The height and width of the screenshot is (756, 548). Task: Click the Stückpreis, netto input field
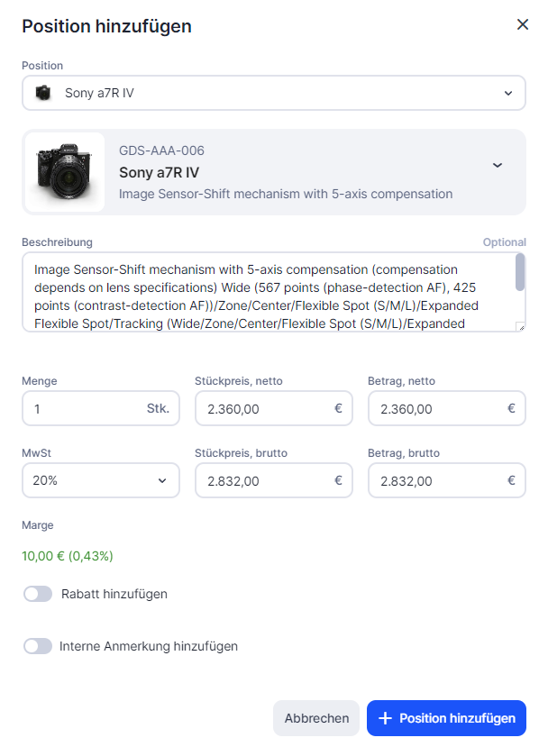click(273, 408)
